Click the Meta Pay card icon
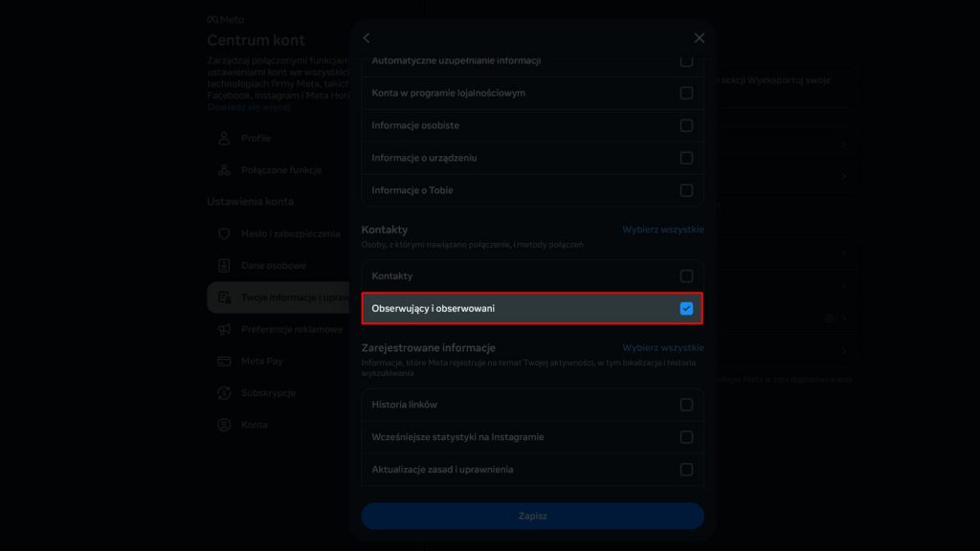 click(x=224, y=362)
